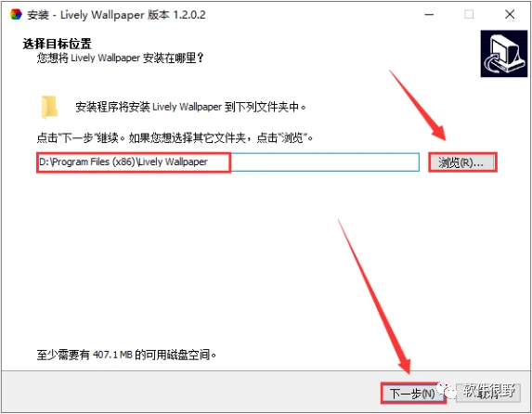Click the Lively Wallpaper rainbow title bar icon
532x414 pixels.
click(16, 15)
